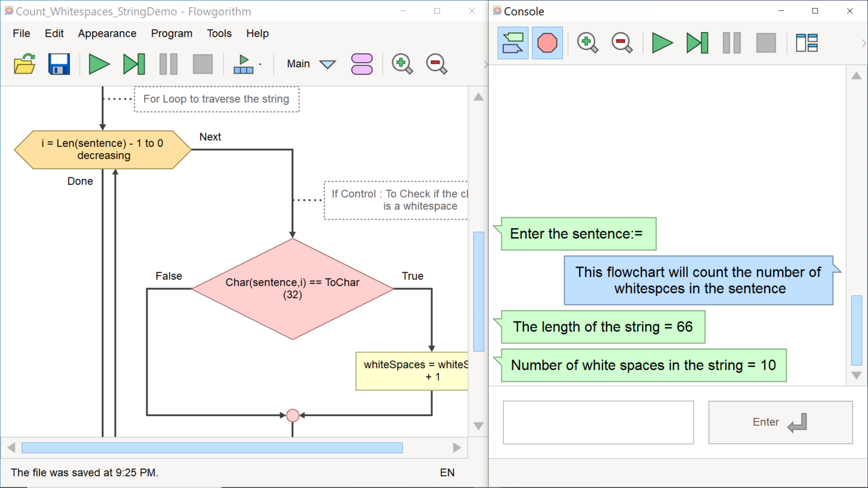This screenshot has height=488, width=868.
Task: Open the window layout view in Console
Action: coord(806,42)
